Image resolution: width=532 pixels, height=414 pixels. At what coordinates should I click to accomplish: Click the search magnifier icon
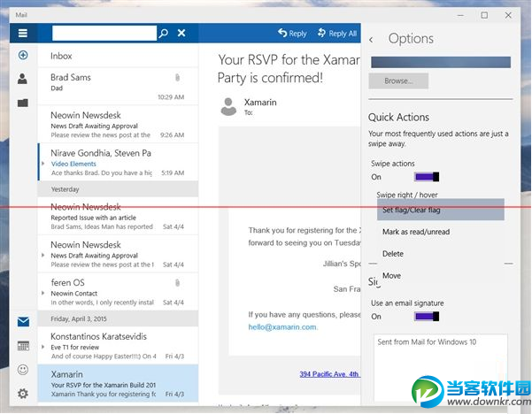[x=164, y=33]
